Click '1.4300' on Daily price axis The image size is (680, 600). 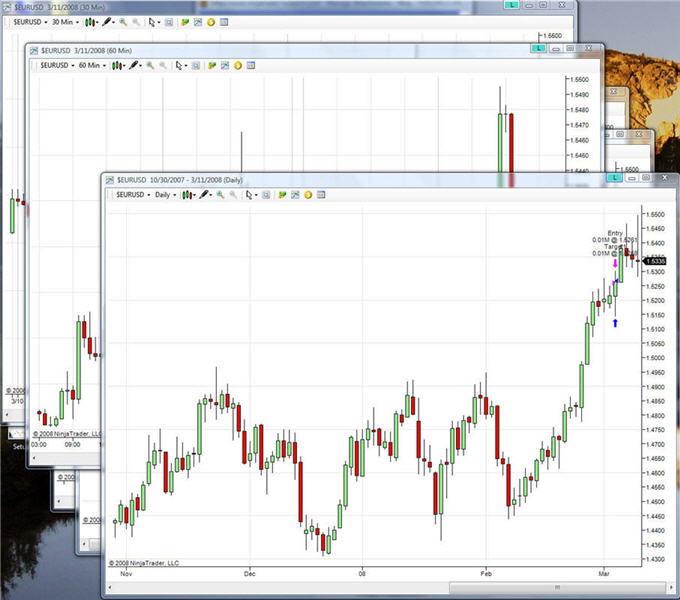(x=655, y=559)
